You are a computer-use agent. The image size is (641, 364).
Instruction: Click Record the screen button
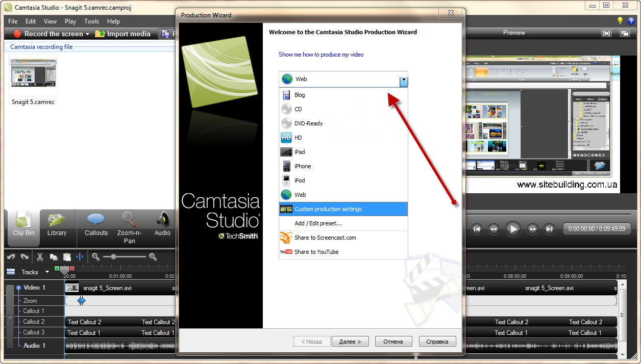coord(48,34)
